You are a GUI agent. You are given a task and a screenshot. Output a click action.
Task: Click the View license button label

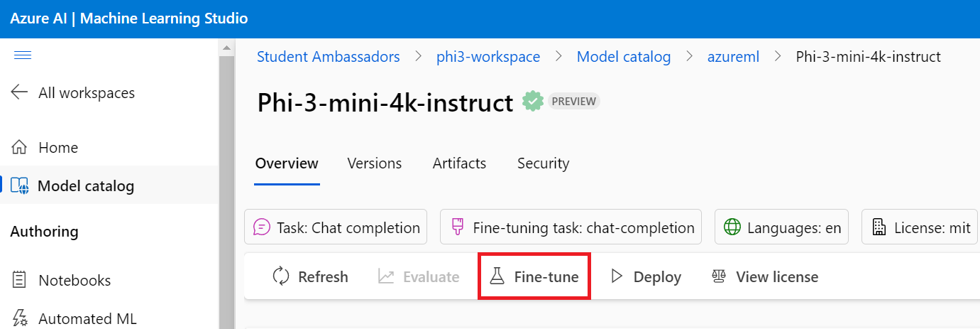point(777,276)
